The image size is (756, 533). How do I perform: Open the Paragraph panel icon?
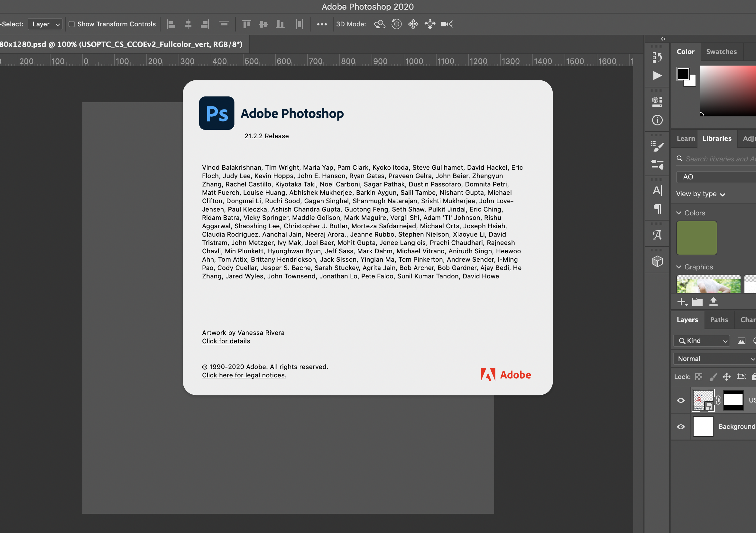pos(657,209)
